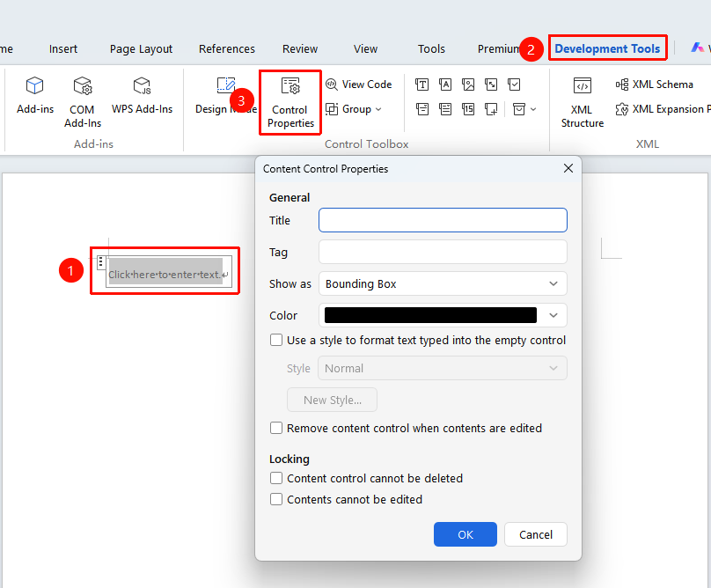The height and width of the screenshot is (588, 711).
Task: Expand the legacy tools dropdown arrow
Action: coord(533,109)
